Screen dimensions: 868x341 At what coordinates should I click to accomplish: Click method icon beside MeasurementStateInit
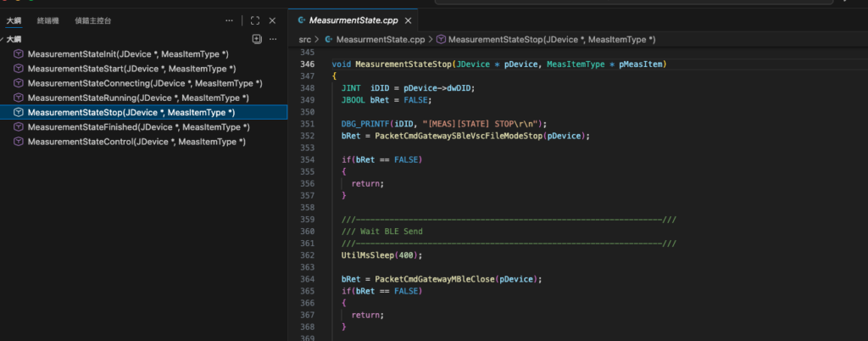(x=19, y=54)
